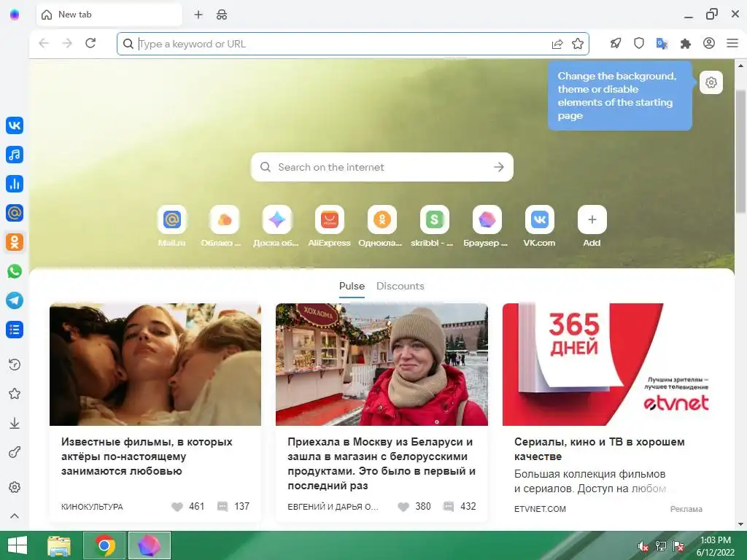747x560 pixels.
Task: Open the translate extension icon
Action: [x=662, y=44]
